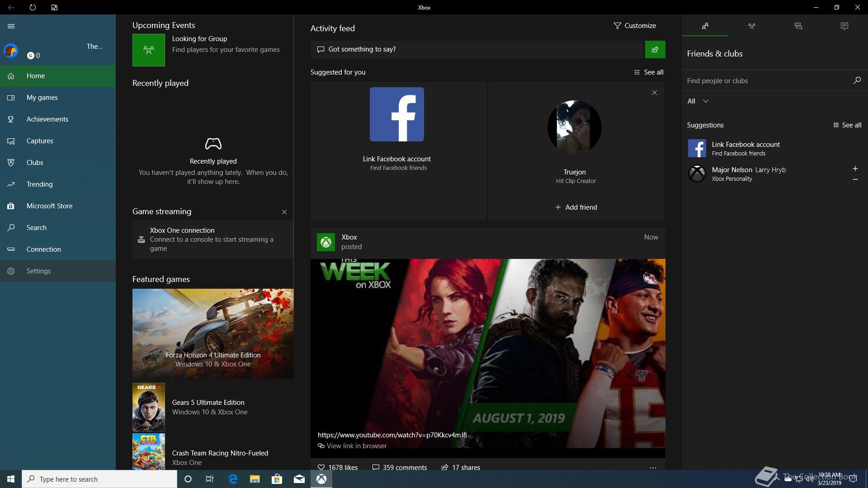Click the Link Facebook account card logo
Viewport: 868px width, 488px height.
[x=397, y=114]
